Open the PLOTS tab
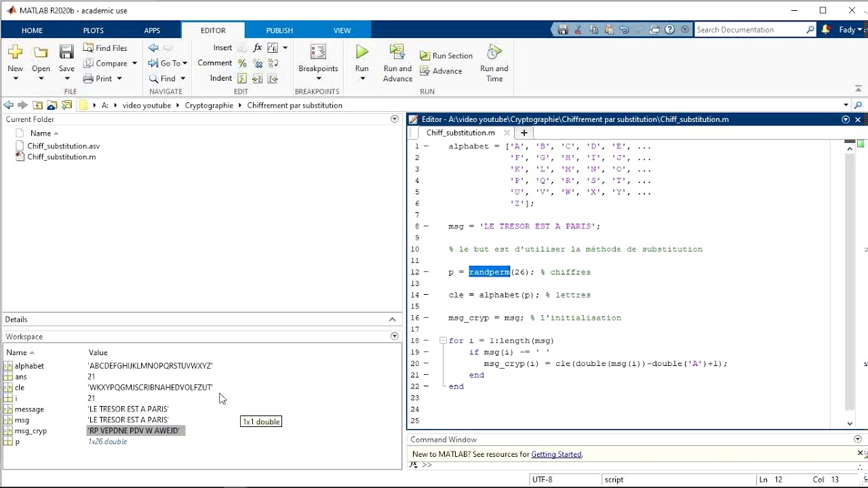This screenshot has height=488, width=868. [x=94, y=30]
